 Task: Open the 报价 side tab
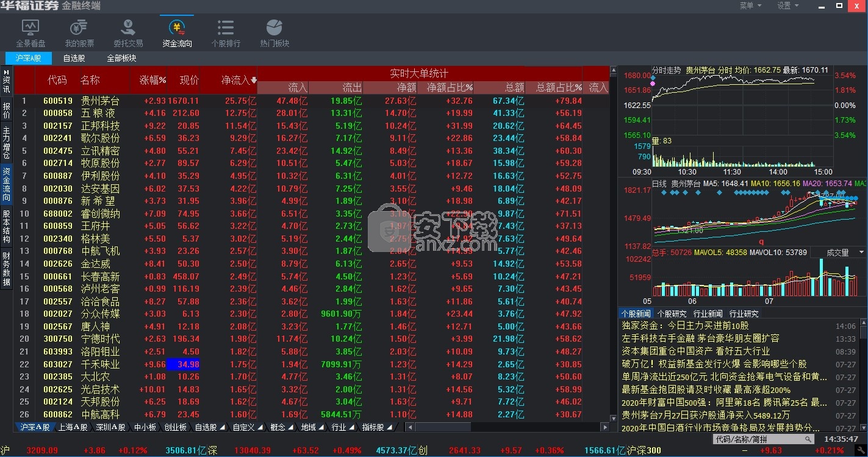tap(6, 110)
